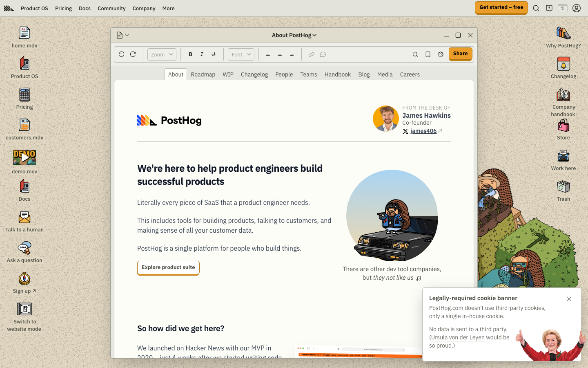The image size is (588, 368).
Task: Open the home.mdx desktop icon
Action: [24, 34]
